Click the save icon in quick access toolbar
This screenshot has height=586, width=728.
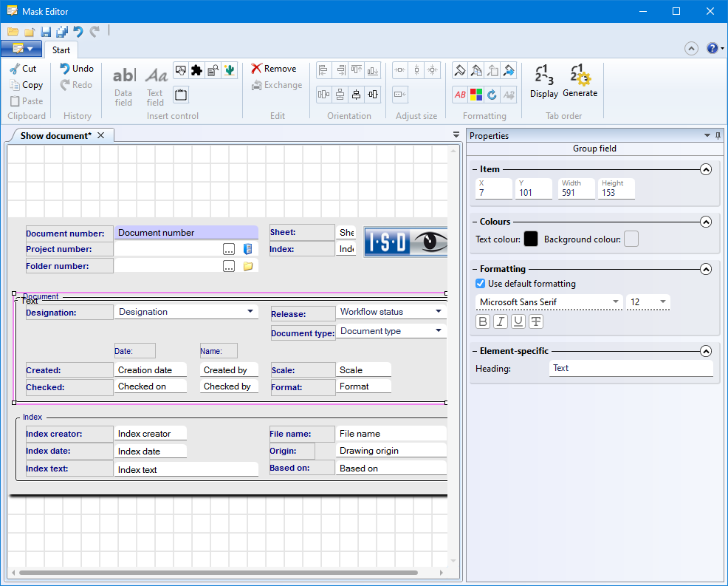46,32
